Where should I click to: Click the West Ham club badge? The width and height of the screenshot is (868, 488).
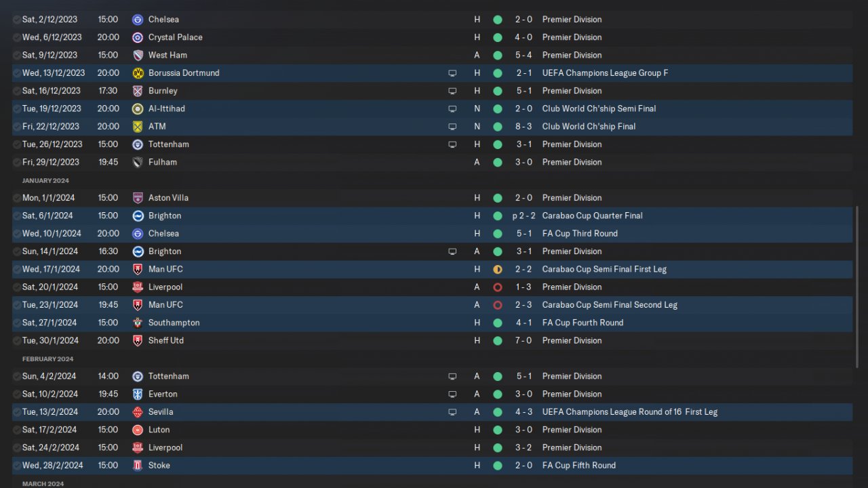click(x=138, y=56)
